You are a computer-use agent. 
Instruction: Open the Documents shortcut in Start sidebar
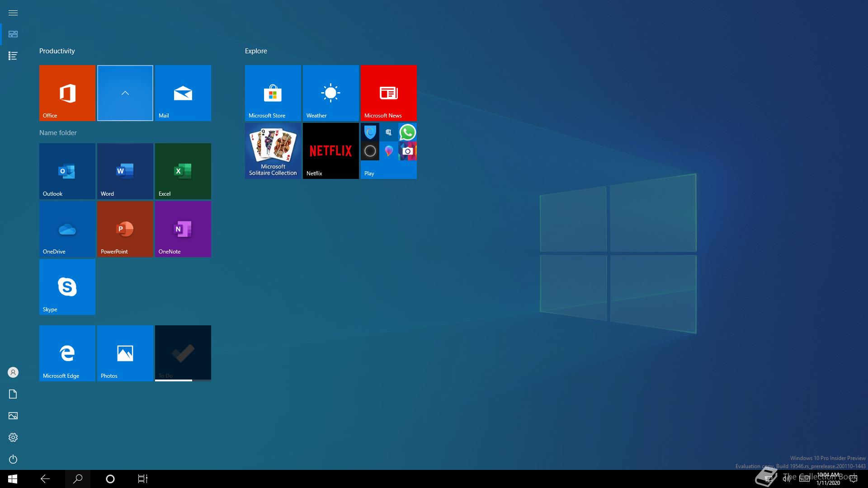pos(13,394)
